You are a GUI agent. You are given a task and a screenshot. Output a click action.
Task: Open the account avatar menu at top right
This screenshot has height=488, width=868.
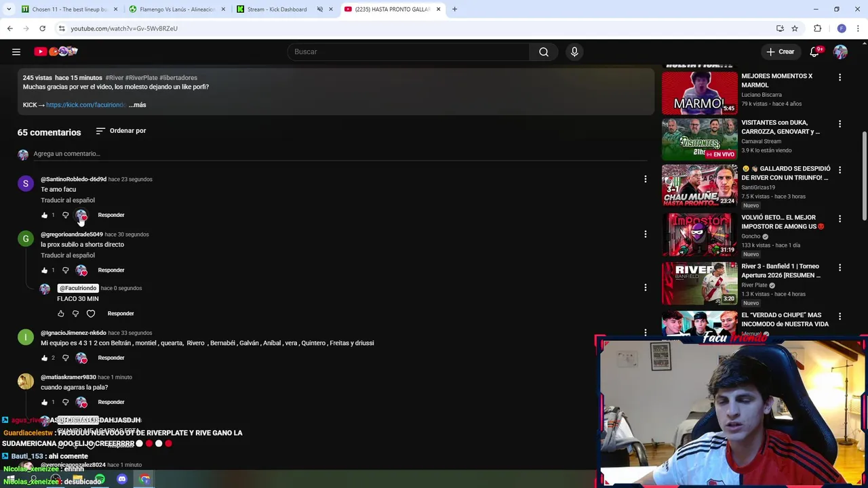pos(840,52)
